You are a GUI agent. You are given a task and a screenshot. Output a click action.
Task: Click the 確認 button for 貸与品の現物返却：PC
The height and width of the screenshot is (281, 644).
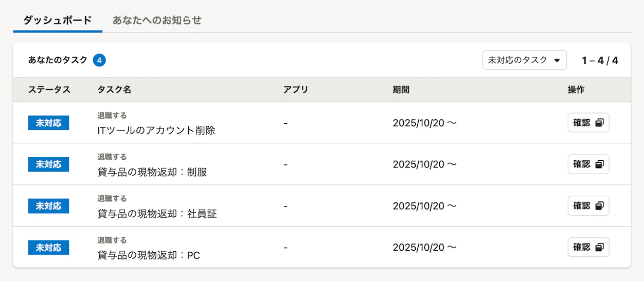pos(588,248)
